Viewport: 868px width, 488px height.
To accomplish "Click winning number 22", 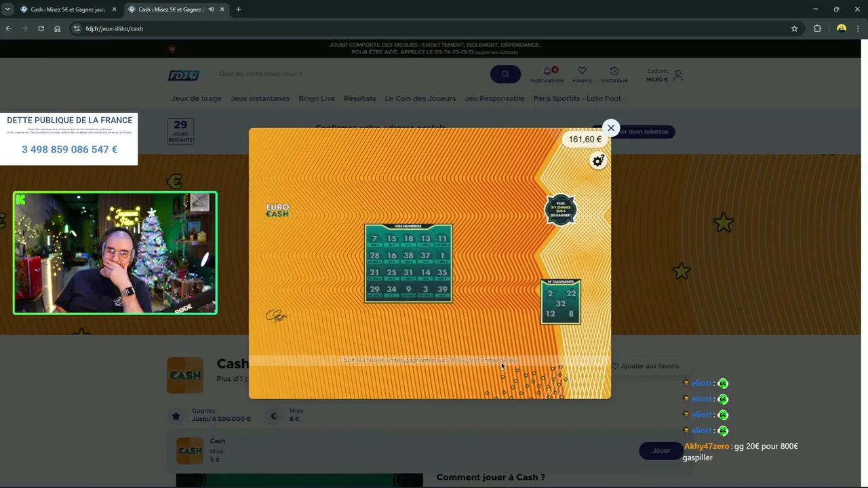I will click(x=571, y=293).
